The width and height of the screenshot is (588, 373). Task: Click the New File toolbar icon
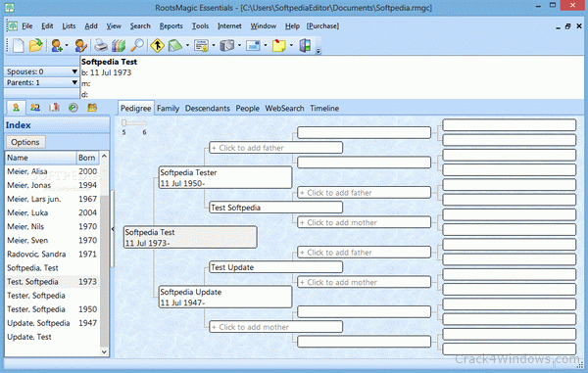point(19,46)
